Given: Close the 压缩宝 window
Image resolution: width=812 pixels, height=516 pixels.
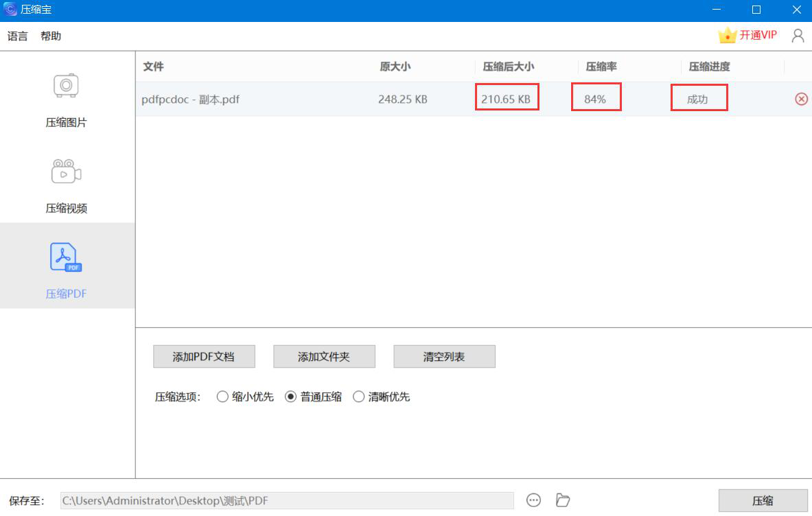Looking at the screenshot, I should pyautogui.click(x=796, y=10).
